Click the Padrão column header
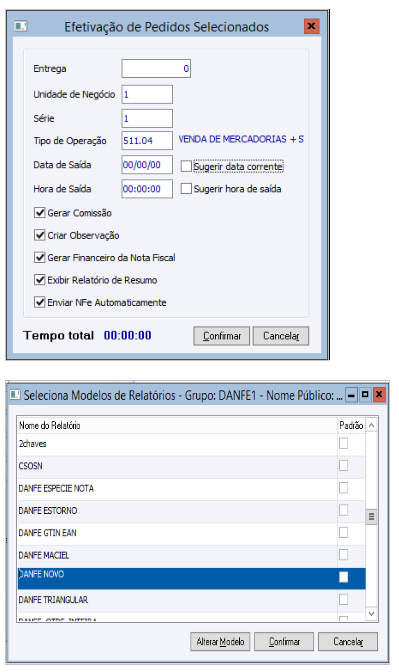This screenshot has height=672, width=399. click(351, 425)
